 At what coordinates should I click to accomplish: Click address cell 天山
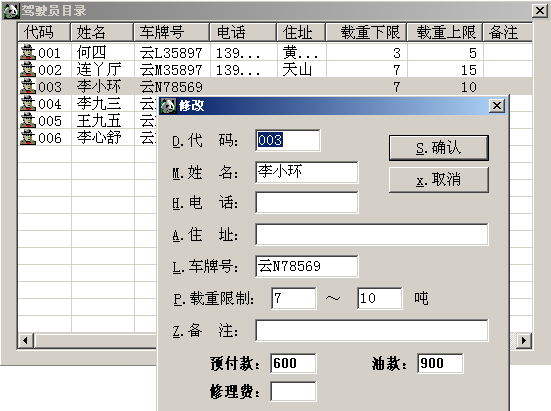tap(297, 70)
